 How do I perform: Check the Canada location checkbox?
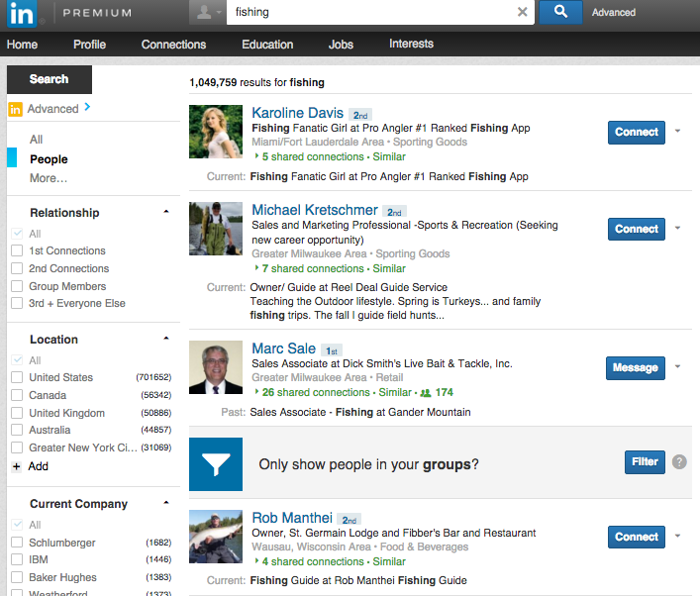tap(17, 395)
